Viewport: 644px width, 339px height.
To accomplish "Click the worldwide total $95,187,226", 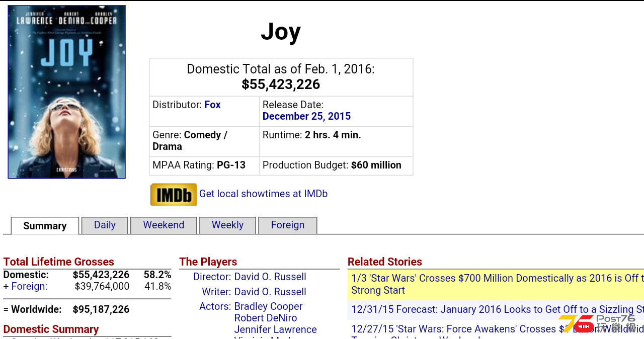I will (x=101, y=309).
